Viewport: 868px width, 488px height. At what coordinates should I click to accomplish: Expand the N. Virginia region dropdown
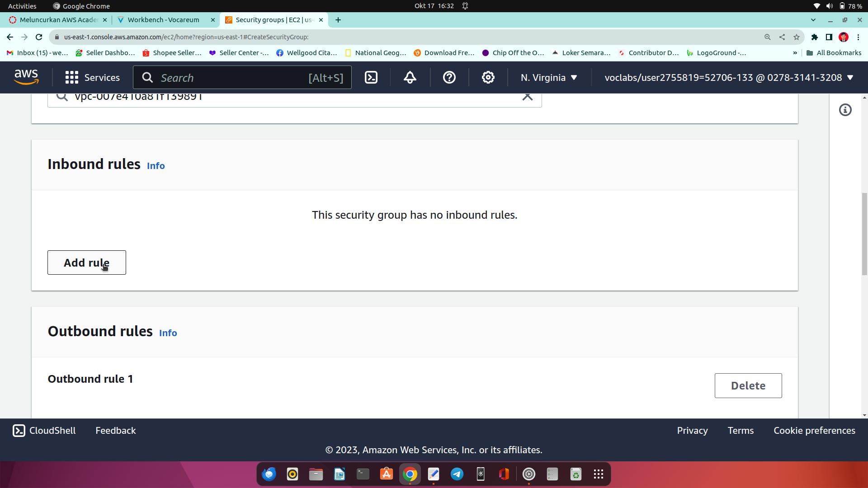point(549,77)
